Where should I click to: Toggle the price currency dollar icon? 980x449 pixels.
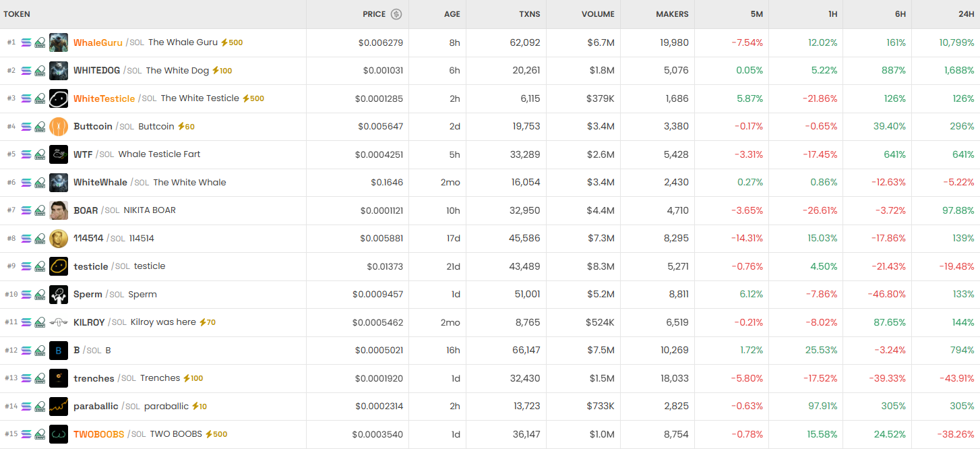[x=396, y=14]
